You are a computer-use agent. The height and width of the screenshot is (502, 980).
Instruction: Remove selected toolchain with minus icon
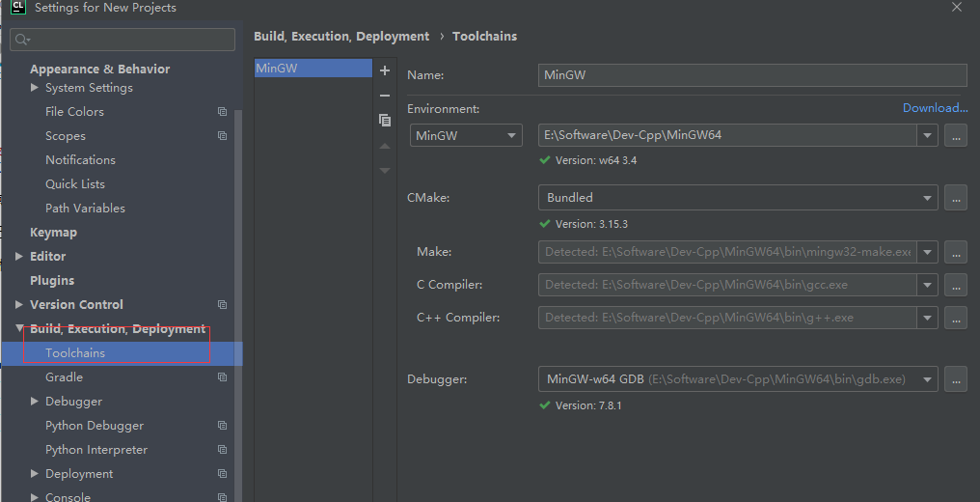(x=384, y=96)
